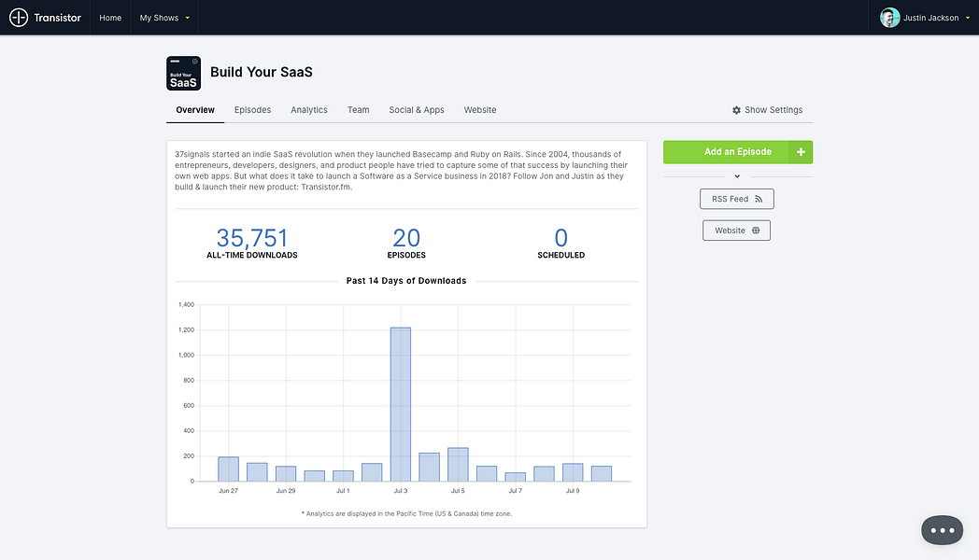Image resolution: width=979 pixels, height=560 pixels.
Task: Click the 0 scheduled count
Action: coord(561,238)
